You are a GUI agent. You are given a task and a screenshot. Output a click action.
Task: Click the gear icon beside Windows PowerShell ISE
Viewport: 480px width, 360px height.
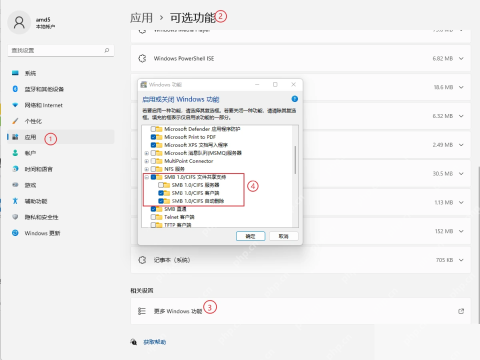[x=142, y=58]
